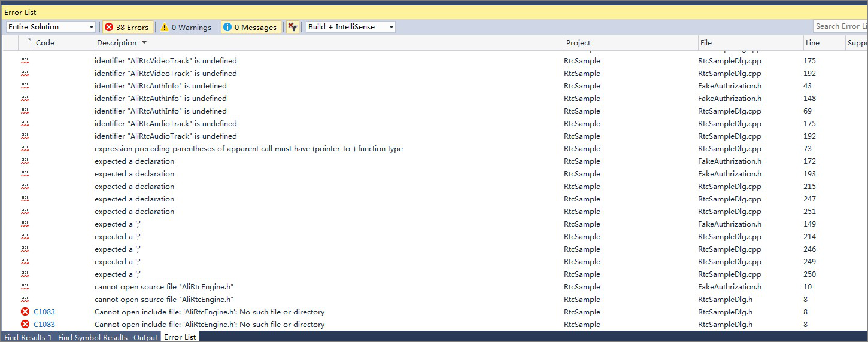The width and height of the screenshot is (868, 342).
Task: Select AliRtcAuthInfo undefined description on line 43
Action: point(161,86)
